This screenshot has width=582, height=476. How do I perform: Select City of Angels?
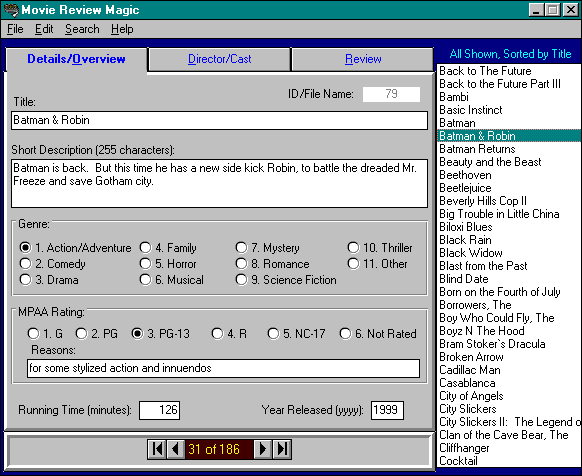509,395
